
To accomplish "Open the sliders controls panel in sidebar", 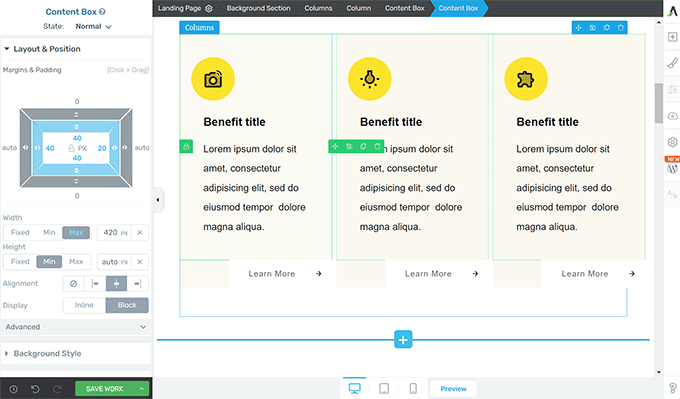I will point(672,89).
